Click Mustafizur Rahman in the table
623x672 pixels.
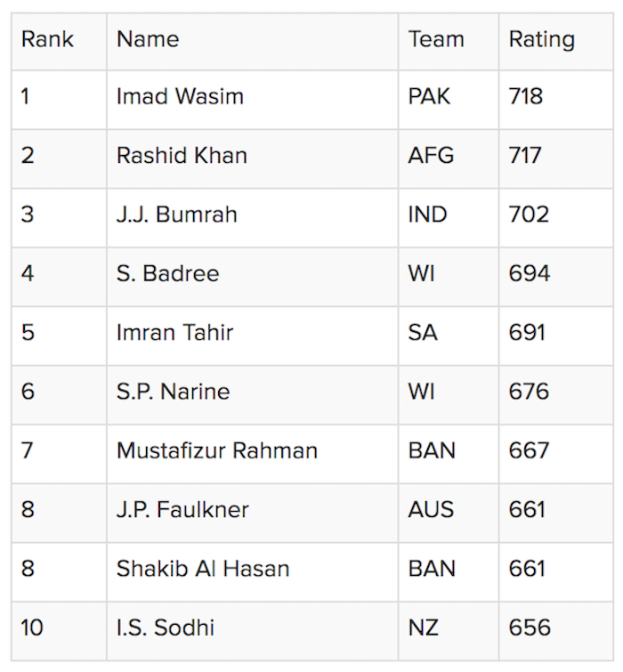[216, 450]
